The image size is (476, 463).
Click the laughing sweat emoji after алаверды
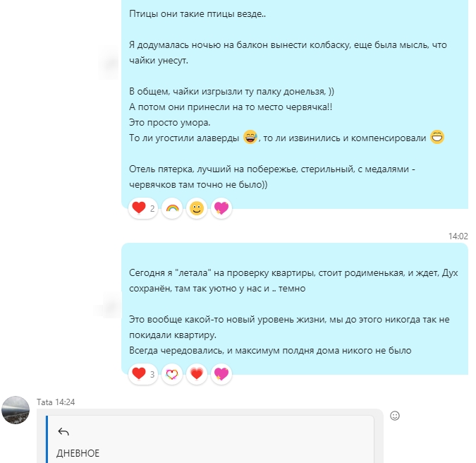coord(250,137)
